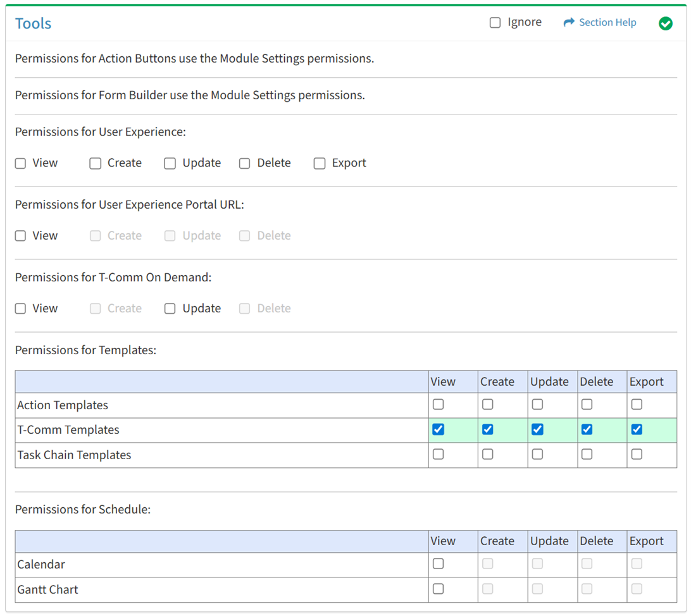Enable Update for T-Comm On Demand

tap(170, 309)
